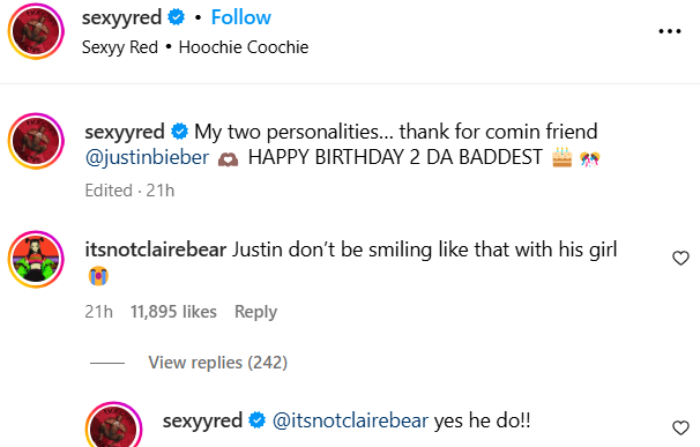Expand View replies (242)
700x447 pixels.
click(x=217, y=362)
